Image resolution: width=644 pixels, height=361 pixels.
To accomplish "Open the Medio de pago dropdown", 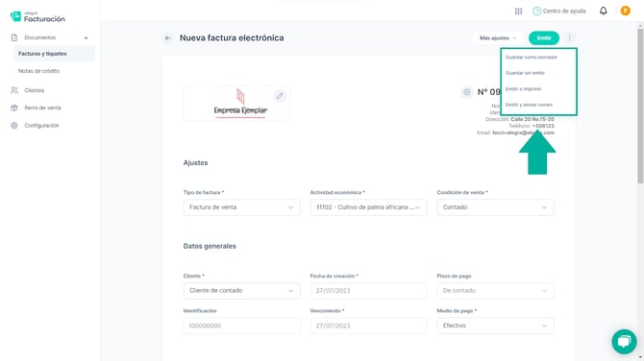I will 495,325.
